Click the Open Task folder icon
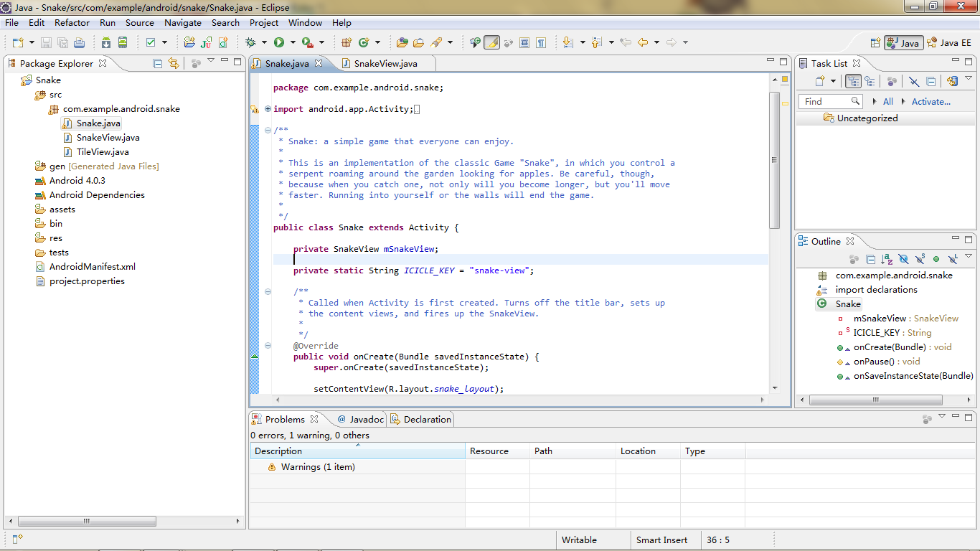The height and width of the screenshot is (551, 980). tap(418, 43)
